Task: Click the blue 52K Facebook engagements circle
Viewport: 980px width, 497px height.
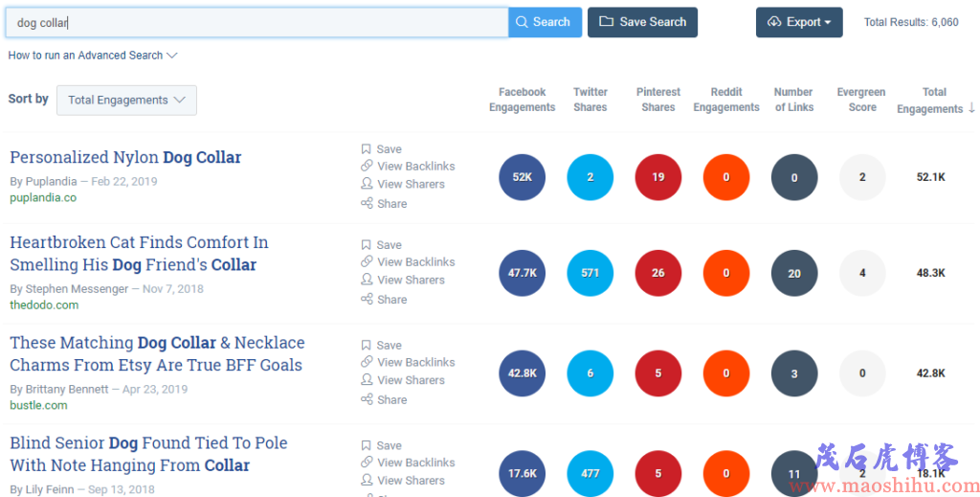Action: coord(522,177)
